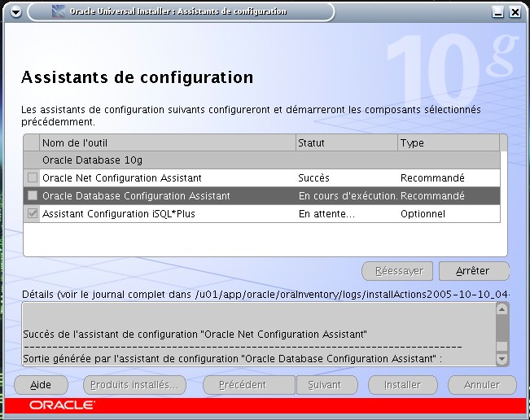530x420 pixels.
Task: Click the 'En cours d'exécution' status cell
Action: pos(348,195)
